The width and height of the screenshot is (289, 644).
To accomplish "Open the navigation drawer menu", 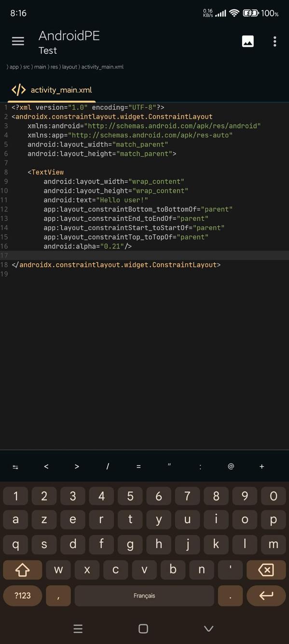I will 18,41.
